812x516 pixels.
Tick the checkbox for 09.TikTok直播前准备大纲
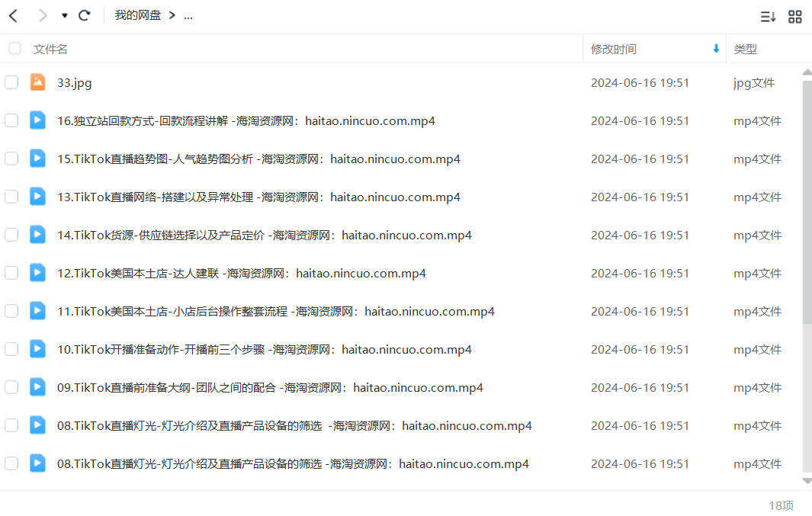(x=11, y=387)
